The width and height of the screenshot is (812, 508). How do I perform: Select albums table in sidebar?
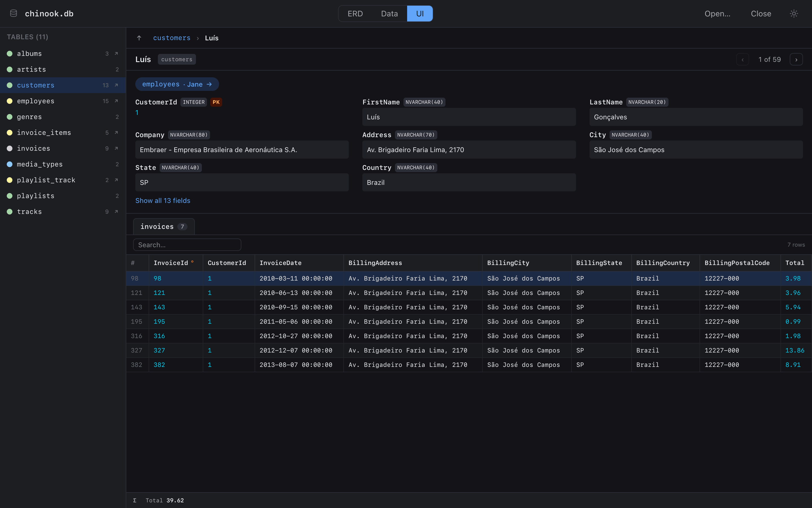coord(63,53)
